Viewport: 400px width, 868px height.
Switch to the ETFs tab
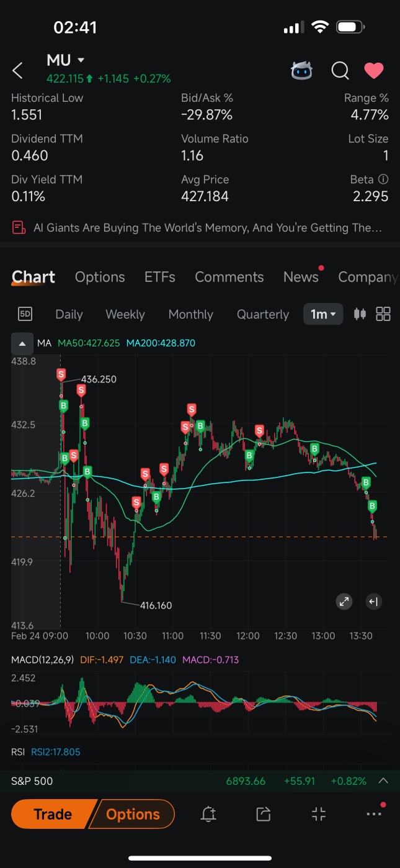point(160,277)
